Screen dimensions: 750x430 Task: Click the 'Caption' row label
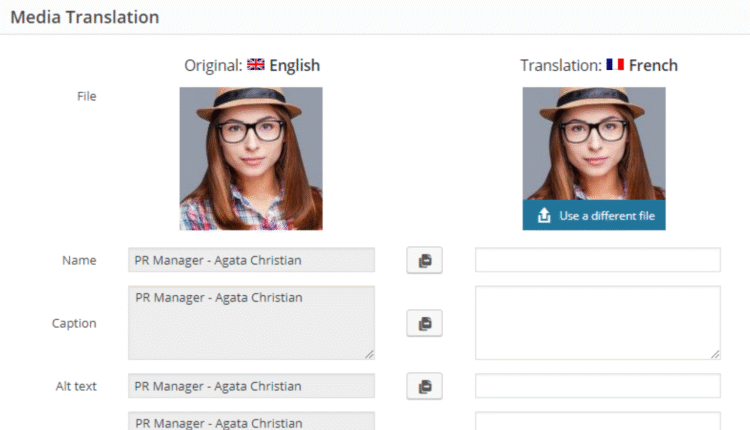(x=74, y=323)
